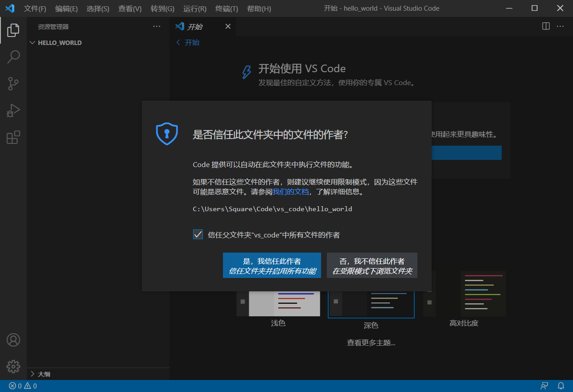Open the Extensions view

(x=13, y=137)
